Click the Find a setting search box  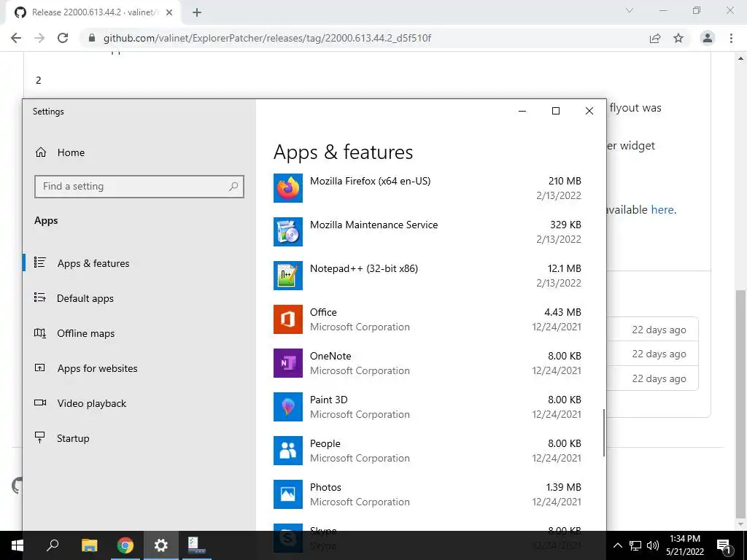click(x=139, y=186)
